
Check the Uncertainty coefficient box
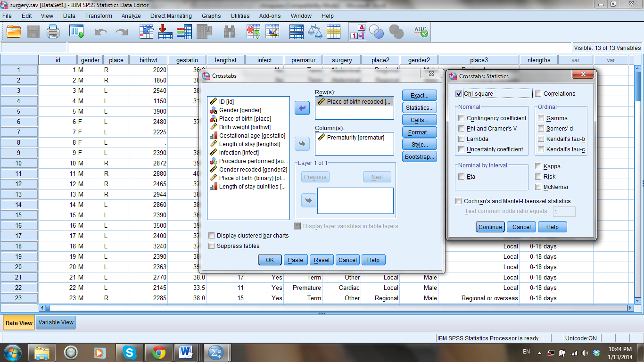coord(462,149)
